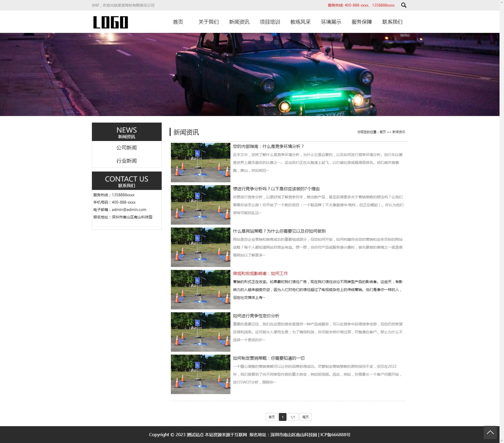Viewport: 504px width, 443px height.
Task: Open 联系我们 in the navigation bar
Action: click(392, 22)
